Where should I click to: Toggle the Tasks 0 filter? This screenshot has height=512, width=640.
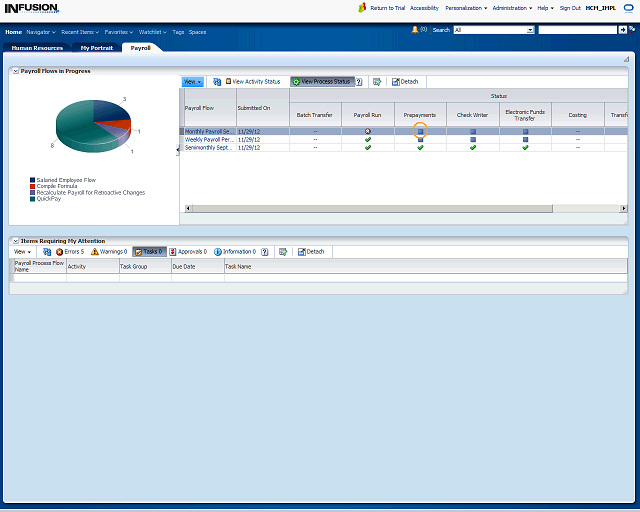[149, 252]
